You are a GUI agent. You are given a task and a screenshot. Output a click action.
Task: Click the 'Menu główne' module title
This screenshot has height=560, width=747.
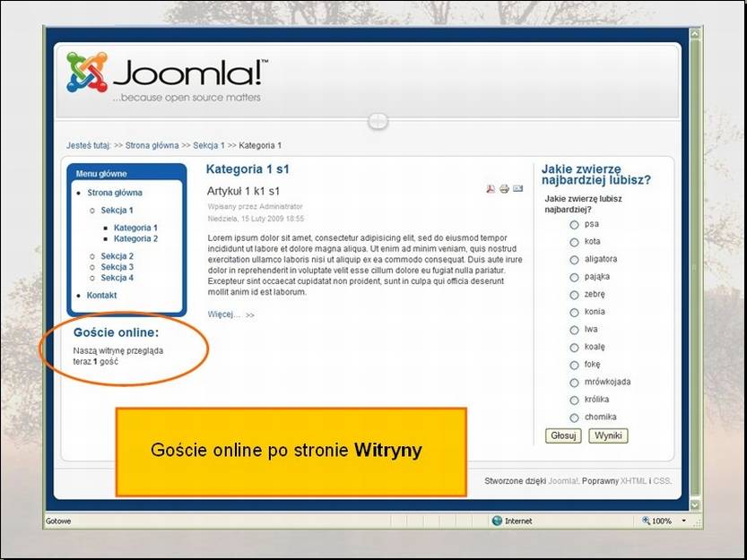coord(101,174)
